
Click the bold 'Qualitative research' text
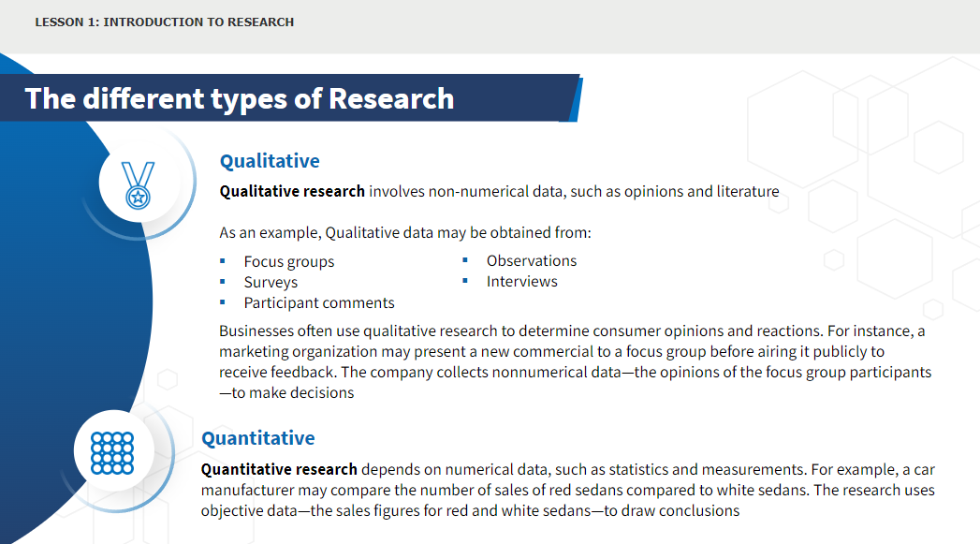coord(292,191)
